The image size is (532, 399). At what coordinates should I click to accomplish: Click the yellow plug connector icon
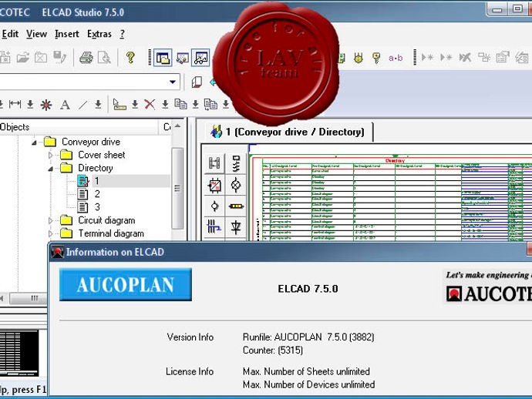(359, 58)
